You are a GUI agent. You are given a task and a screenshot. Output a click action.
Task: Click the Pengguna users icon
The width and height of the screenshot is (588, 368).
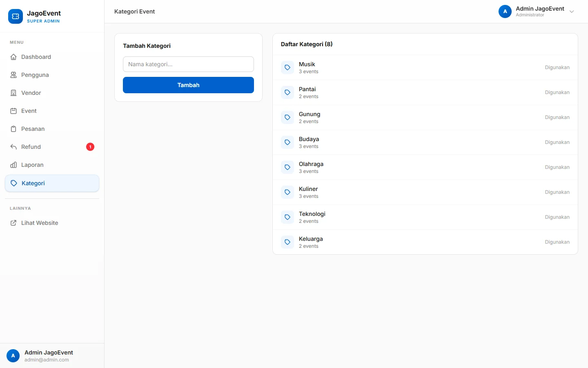13,75
